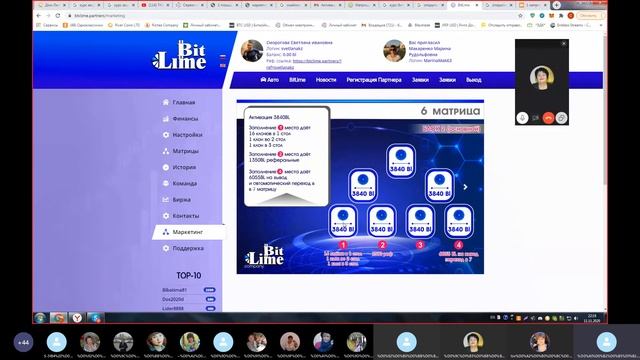Click the red number 1 marker
The image size is (640, 360).
coord(343,245)
